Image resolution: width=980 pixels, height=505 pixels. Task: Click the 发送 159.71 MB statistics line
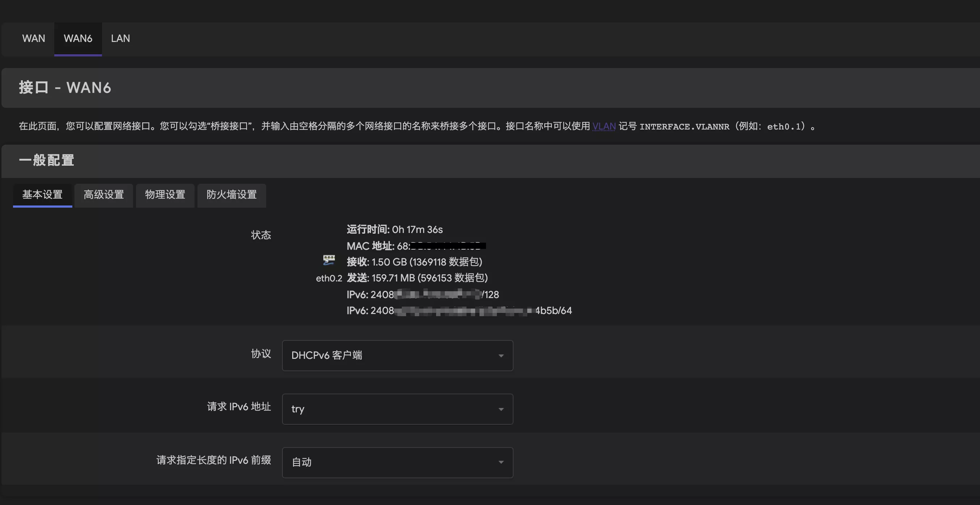(417, 278)
